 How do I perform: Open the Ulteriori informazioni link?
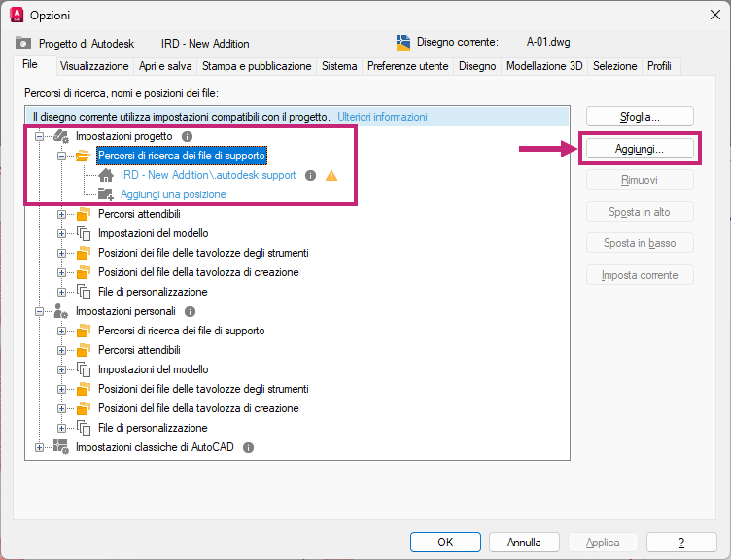tap(382, 117)
